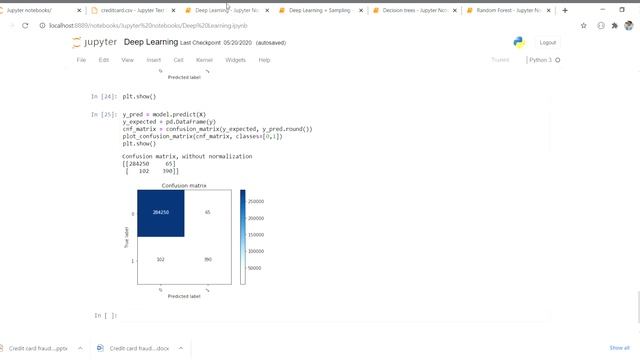Click the Last Checkpoint text

coord(216,43)
